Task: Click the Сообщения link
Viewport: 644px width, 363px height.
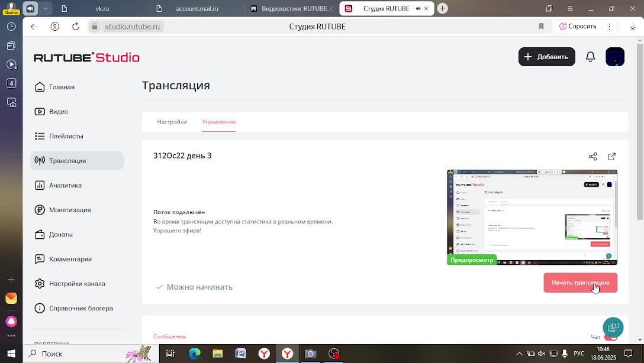Action: (x=170, y=336)
